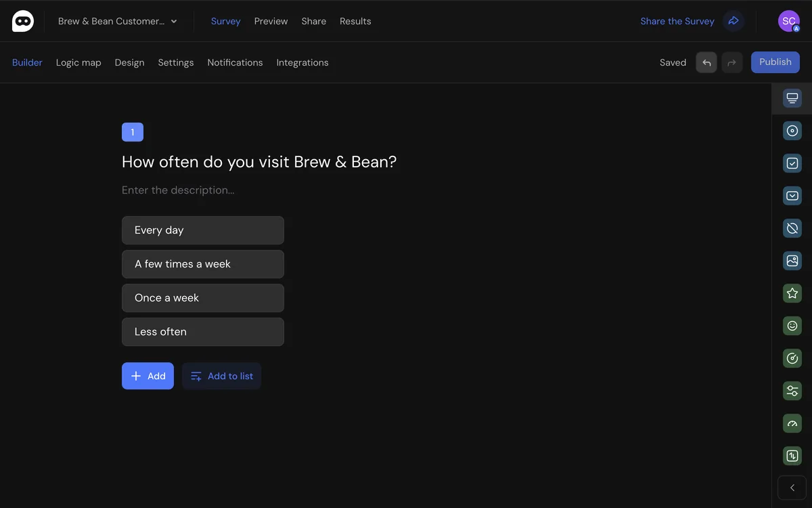This screenshot has width=812, height=508.
Task: Click the Add answer button
Action: point(148,376)
